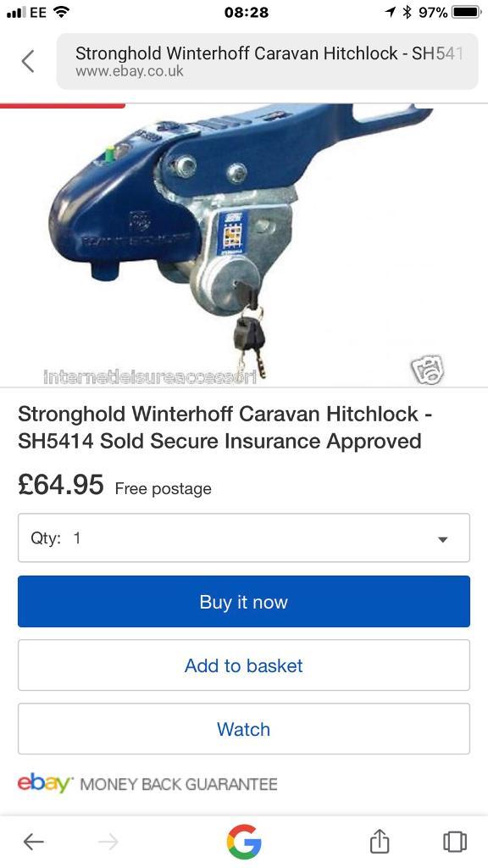This screenshot has height=868, width=488.
Task: Tap the Wi-Fi icon in status bar
Action: (x=61, y=12)
